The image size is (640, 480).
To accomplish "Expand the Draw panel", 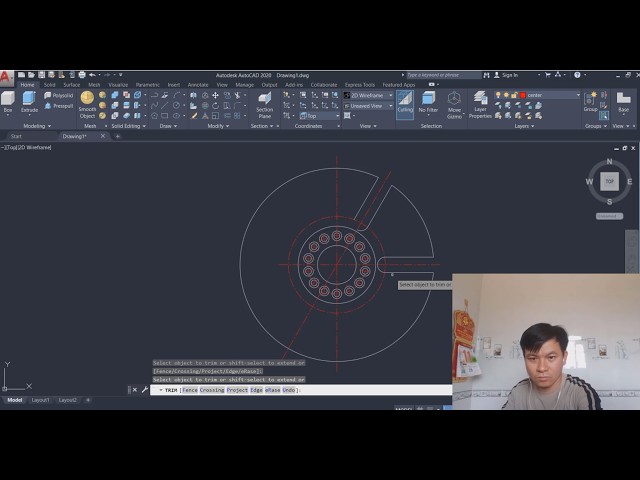I will (168, 126).
